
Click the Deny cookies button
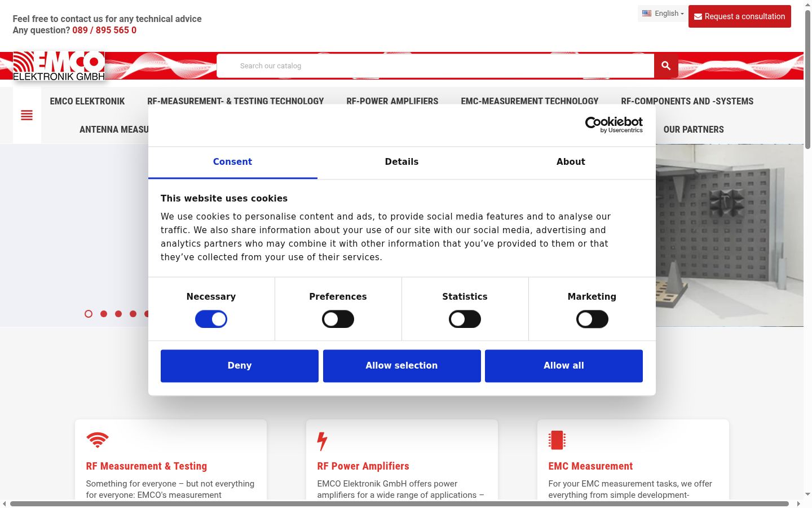[x=240, y=366]
